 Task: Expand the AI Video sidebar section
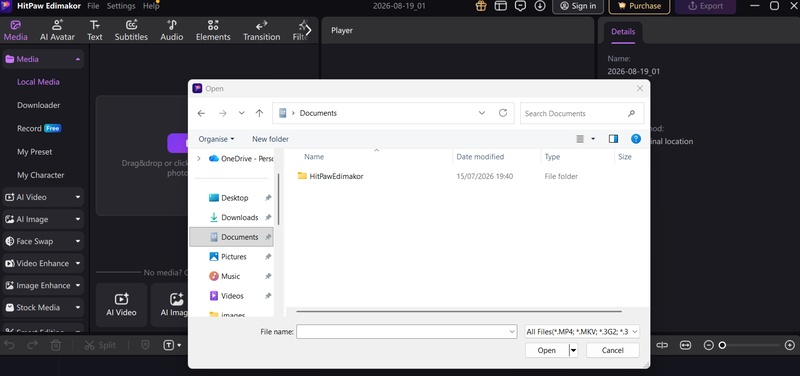coord(78,197)
